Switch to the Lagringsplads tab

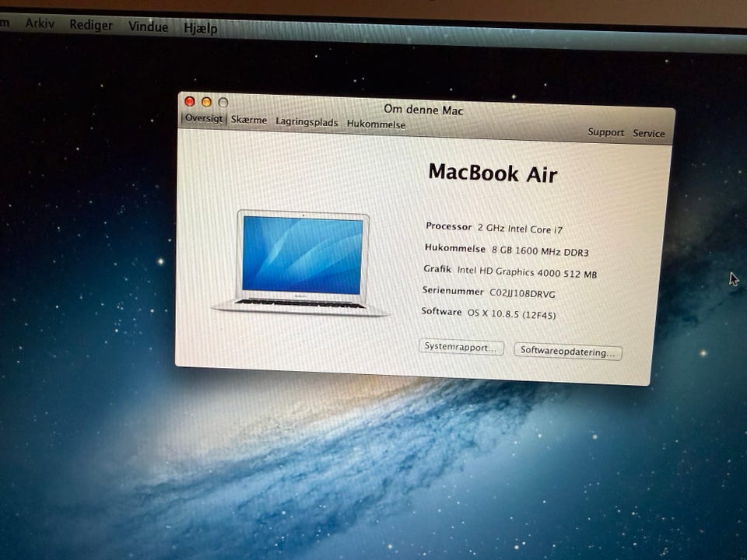tap(307, 122)
